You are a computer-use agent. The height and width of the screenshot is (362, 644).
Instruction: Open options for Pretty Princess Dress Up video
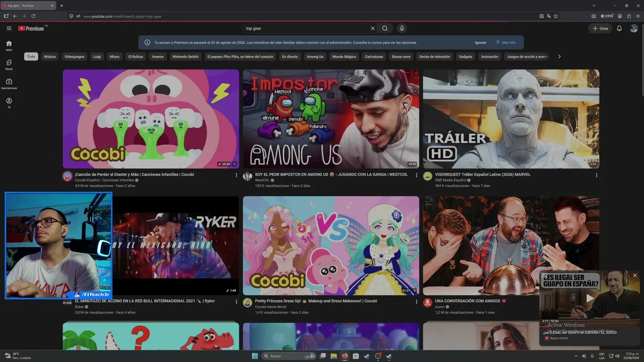click(x=416, y=302)
